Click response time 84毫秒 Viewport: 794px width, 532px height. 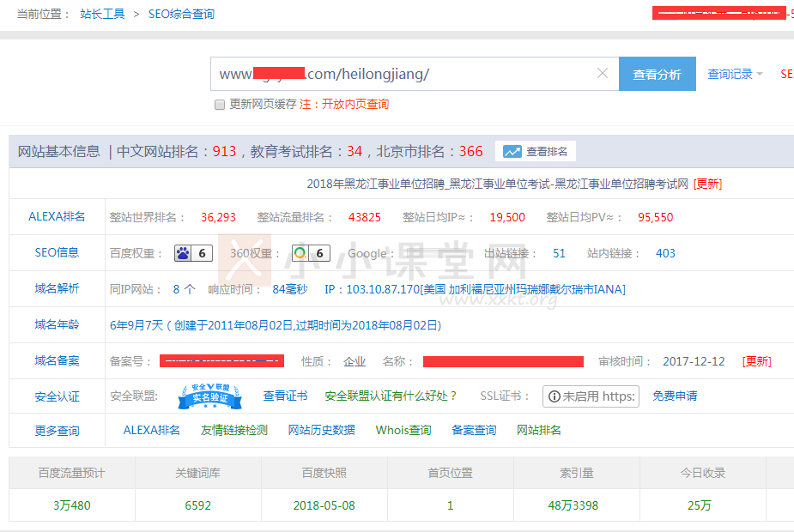(290, 289)
